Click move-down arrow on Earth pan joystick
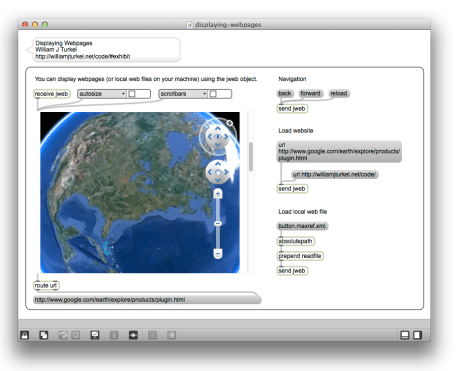This screenshot has height=371, width=460. [218, 180]
